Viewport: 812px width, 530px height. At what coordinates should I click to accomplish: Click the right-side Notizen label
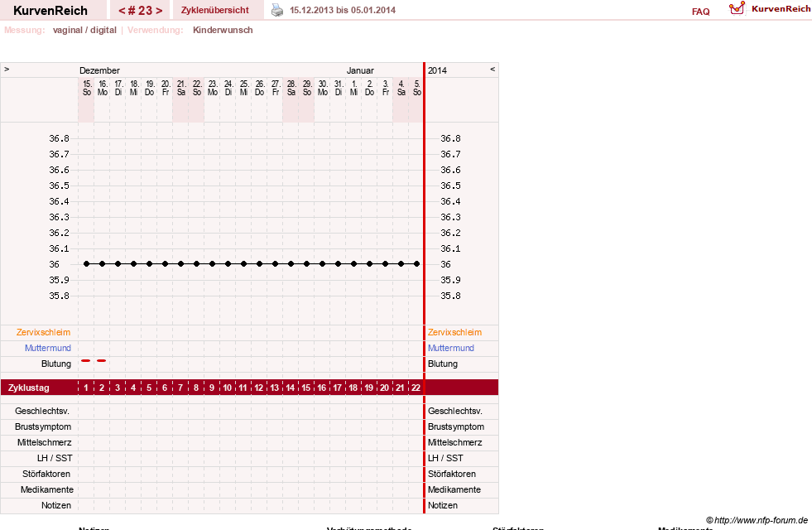[x=443, y=505]
